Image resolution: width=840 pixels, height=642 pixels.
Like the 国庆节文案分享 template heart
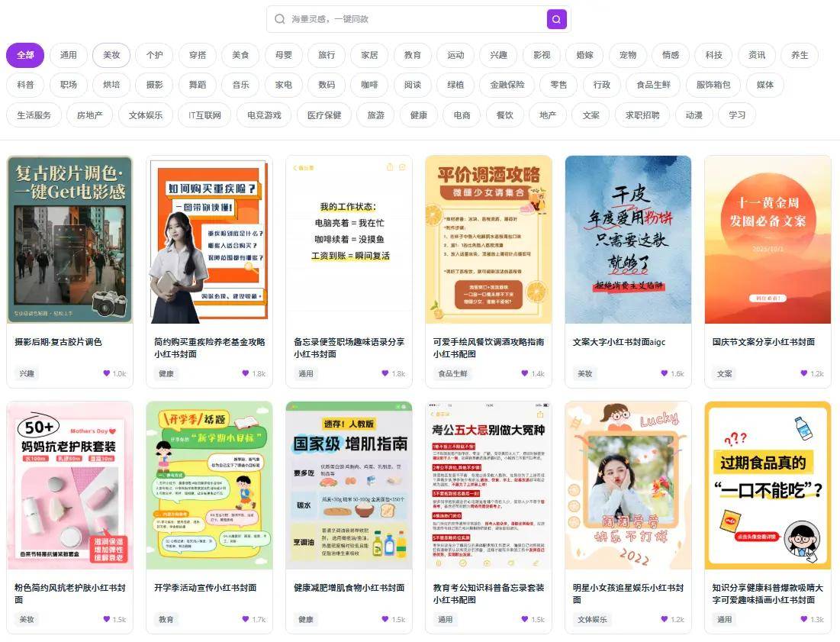[x=804, y=374]
